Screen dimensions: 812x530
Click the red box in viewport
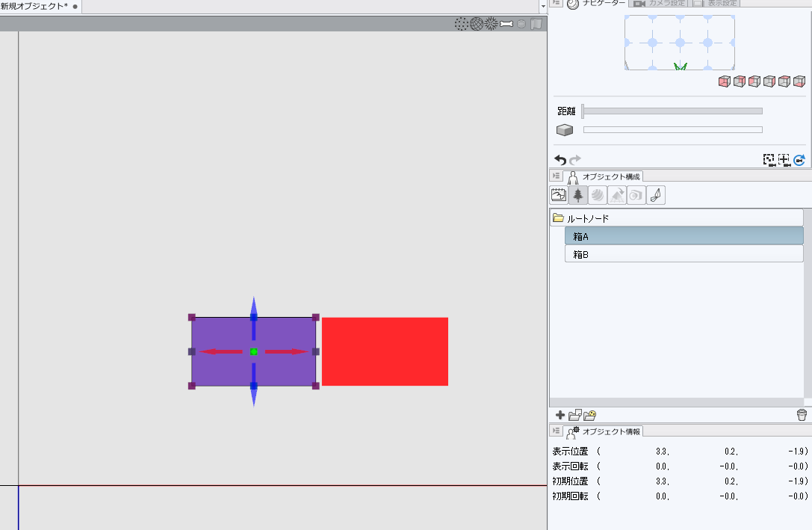(385, 351)
